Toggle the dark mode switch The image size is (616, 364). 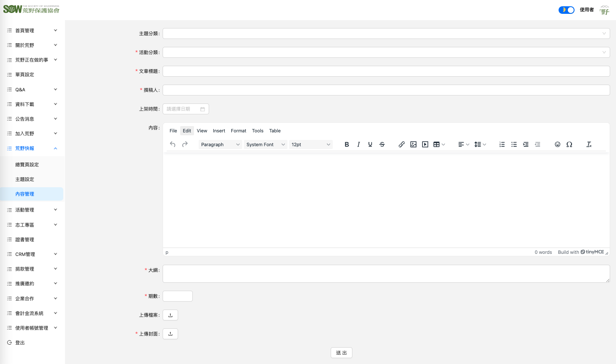[567, 10]
